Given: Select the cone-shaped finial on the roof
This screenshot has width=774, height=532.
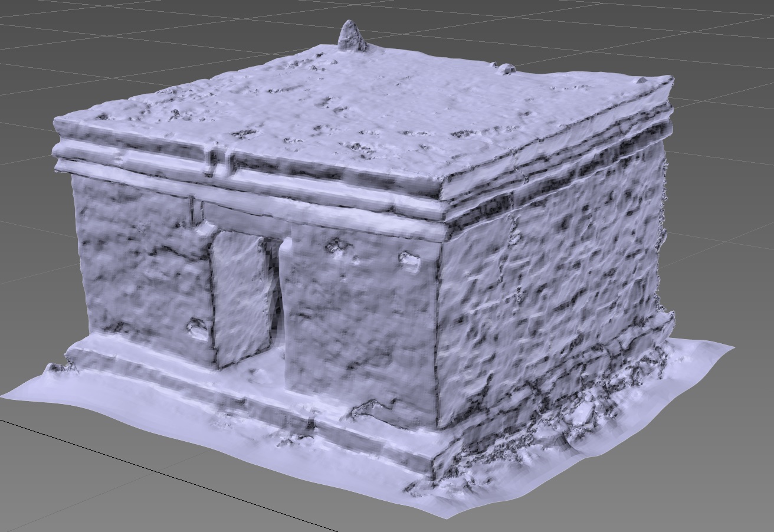Looking at the screenshot, I should pyautogui.click(x=352, y=35).
